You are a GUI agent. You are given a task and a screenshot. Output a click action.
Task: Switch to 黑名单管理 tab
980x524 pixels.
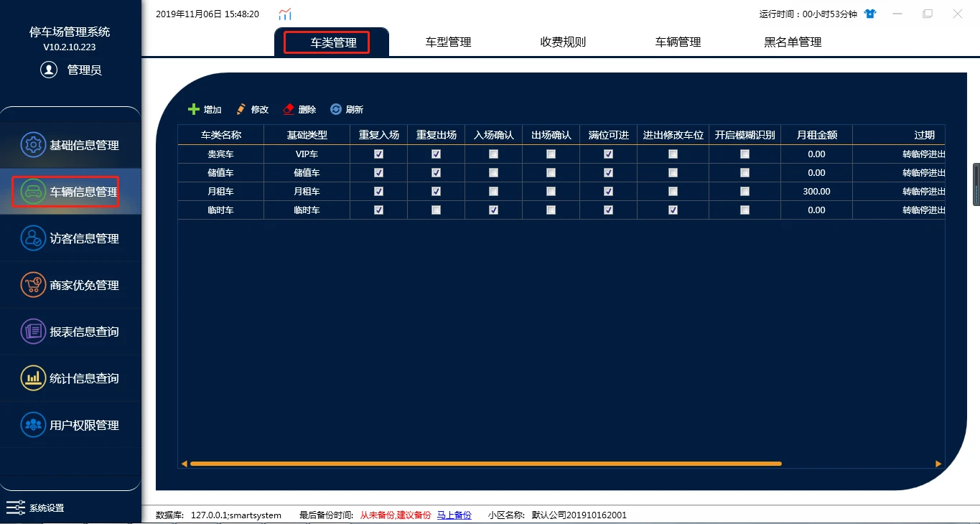pos(793,42)
